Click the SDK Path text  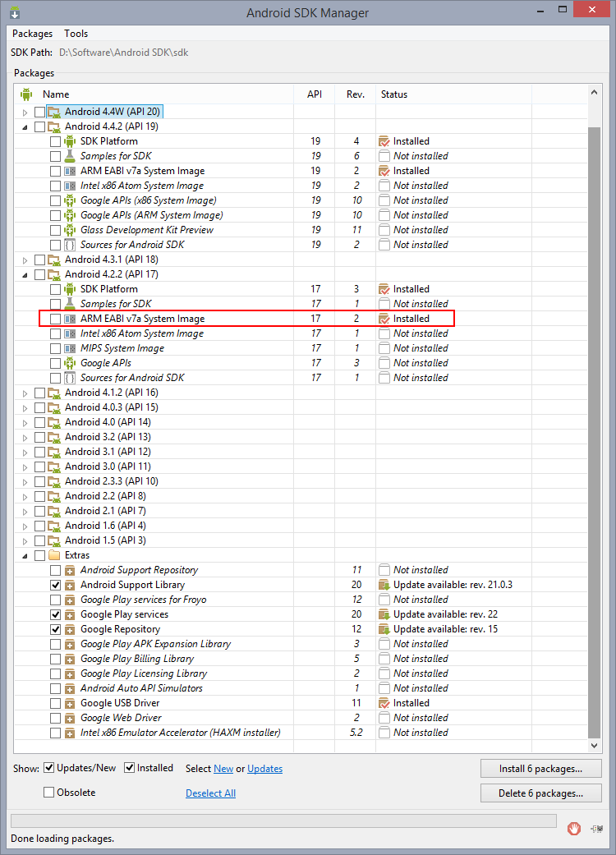point(124,53)
